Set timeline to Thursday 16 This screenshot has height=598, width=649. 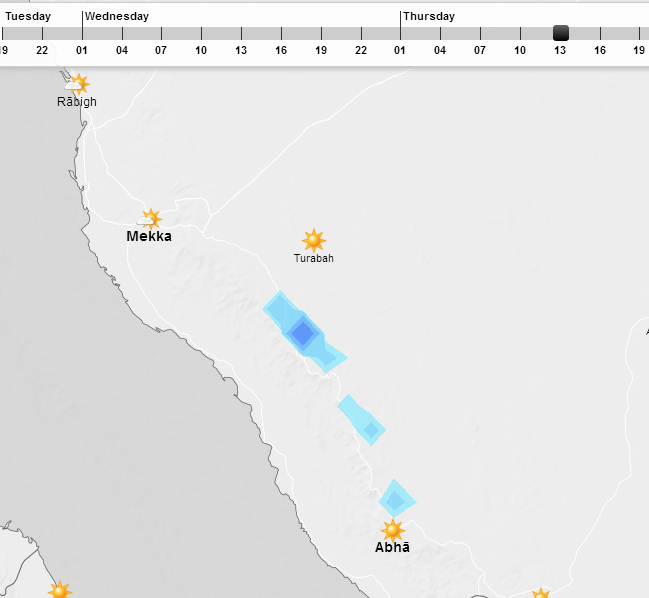tap(600, 50)
